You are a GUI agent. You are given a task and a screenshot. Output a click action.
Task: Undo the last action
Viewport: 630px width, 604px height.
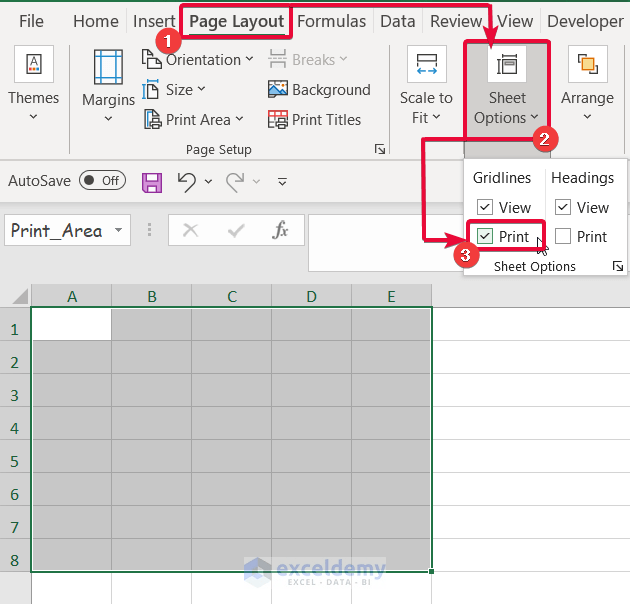(x=187, y=182)
